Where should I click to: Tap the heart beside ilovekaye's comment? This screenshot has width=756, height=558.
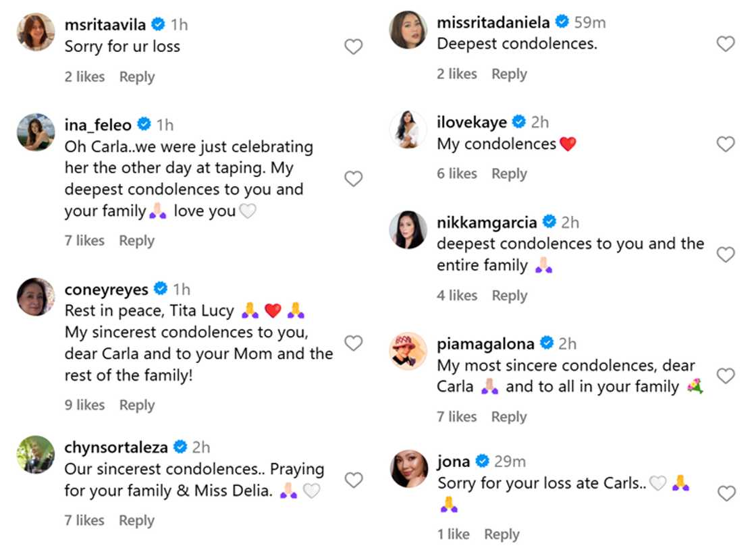726,144
